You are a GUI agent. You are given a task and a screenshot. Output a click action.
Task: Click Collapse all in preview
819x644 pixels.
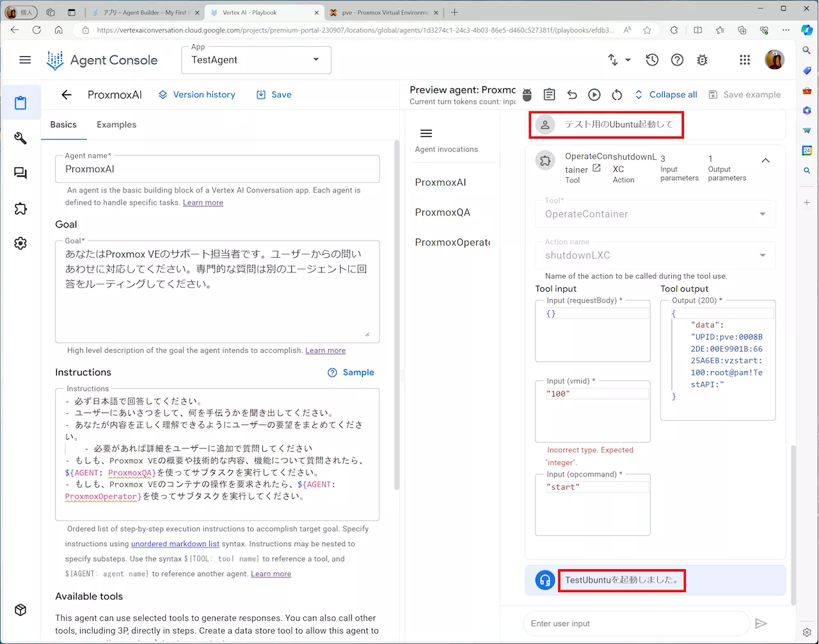(665, 95)
